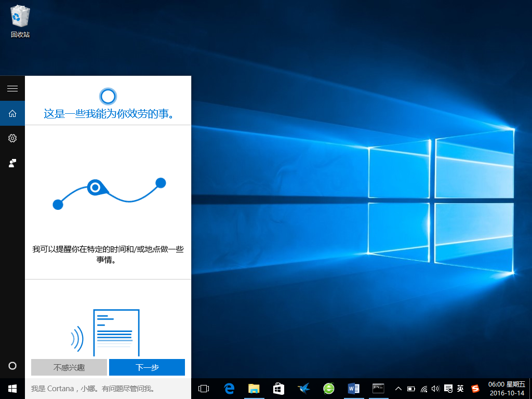Click the 不感兴趣 button
This screenshot has width=532, height=399.
coord(69,367)
